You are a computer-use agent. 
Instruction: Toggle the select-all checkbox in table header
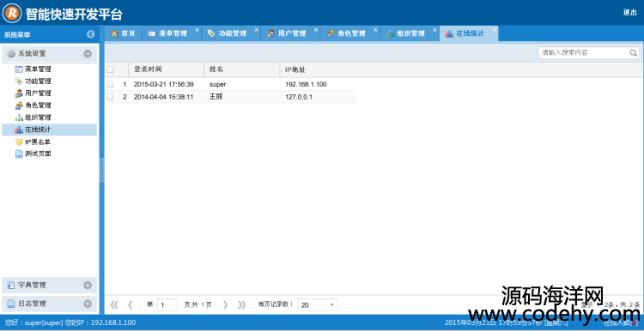pos(110,69)
